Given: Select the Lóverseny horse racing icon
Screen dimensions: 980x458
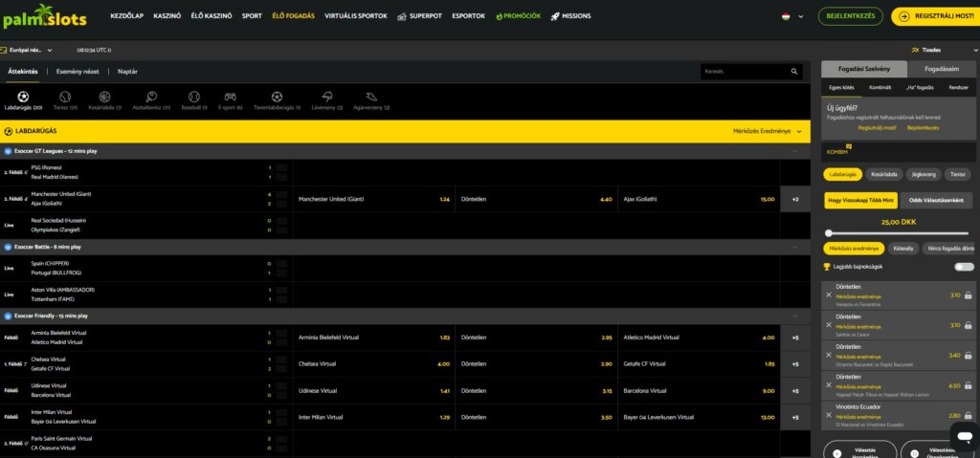Looking at the screenshot, I should coord(327,97).
